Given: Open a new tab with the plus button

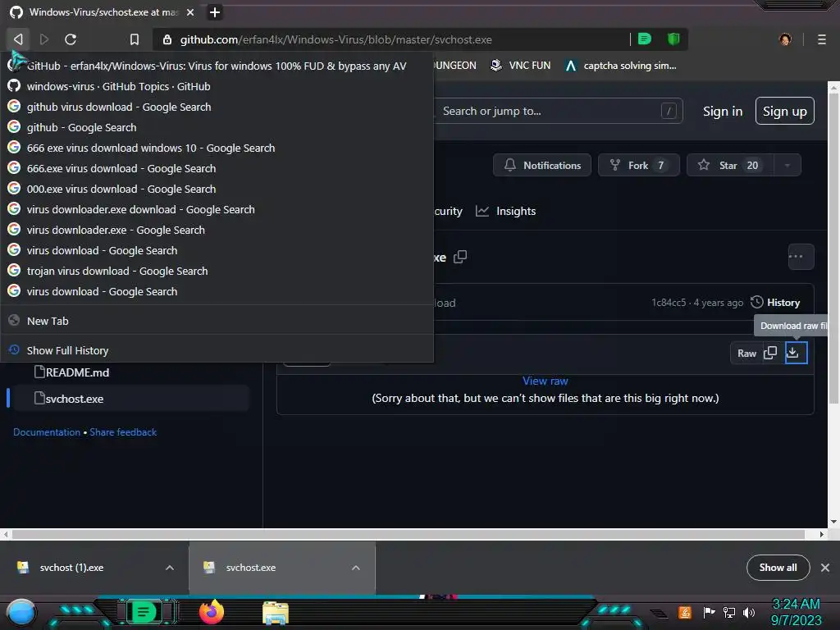Looking at the screenshot, I should tap(215, 11).
